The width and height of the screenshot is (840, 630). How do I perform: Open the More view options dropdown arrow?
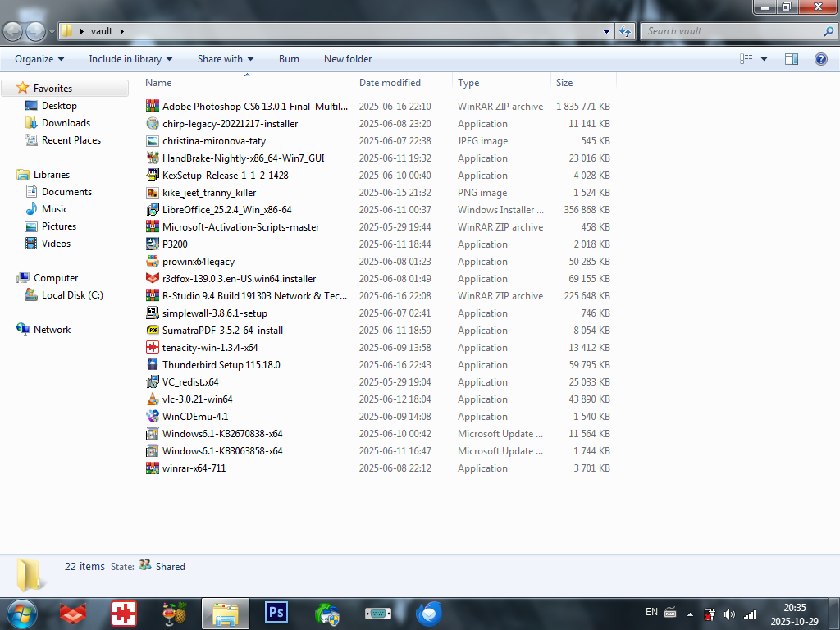click(764, 59)
